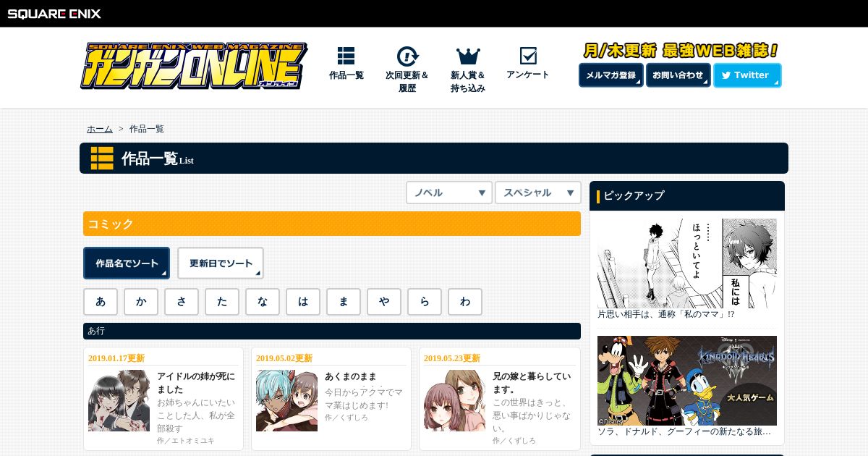
Task: Open the Kingdom Hearts III pickup banner
Action: click(687, 380)
